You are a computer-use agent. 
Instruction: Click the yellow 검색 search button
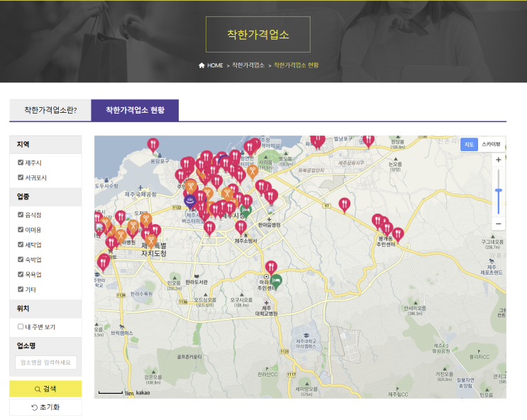click(x=45, y=389)
